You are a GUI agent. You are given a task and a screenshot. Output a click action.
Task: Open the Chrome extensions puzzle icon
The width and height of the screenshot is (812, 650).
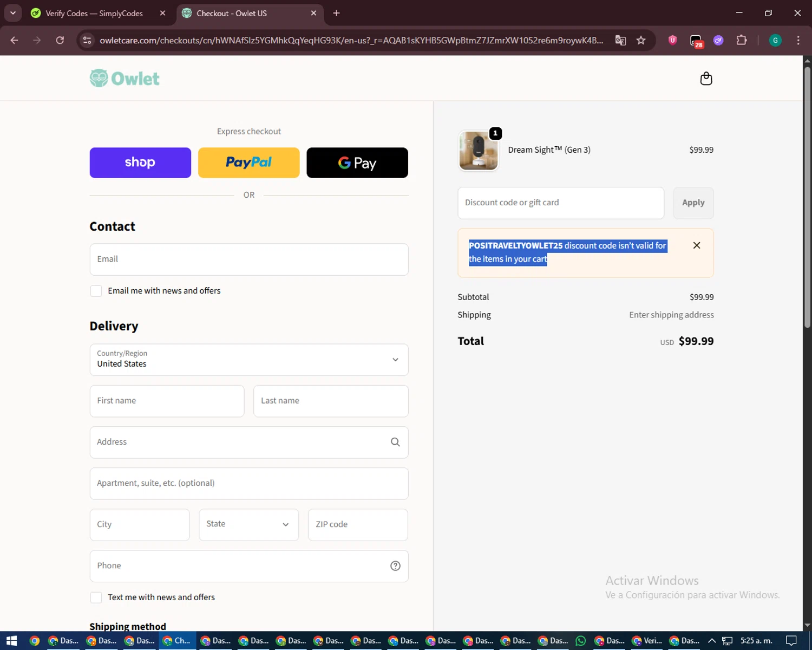click(x=742, y=40)
